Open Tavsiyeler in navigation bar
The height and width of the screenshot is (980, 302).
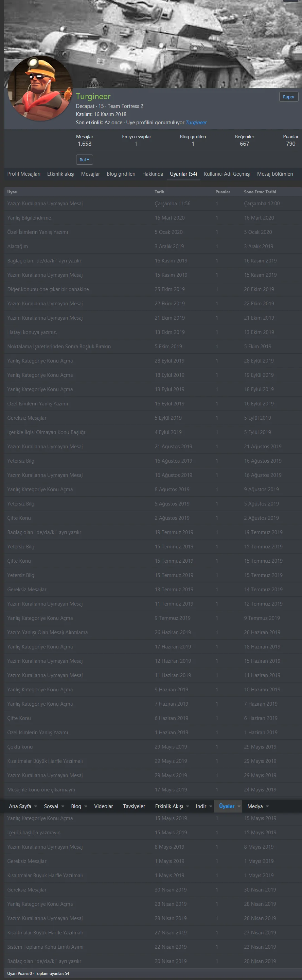point(134,806)
